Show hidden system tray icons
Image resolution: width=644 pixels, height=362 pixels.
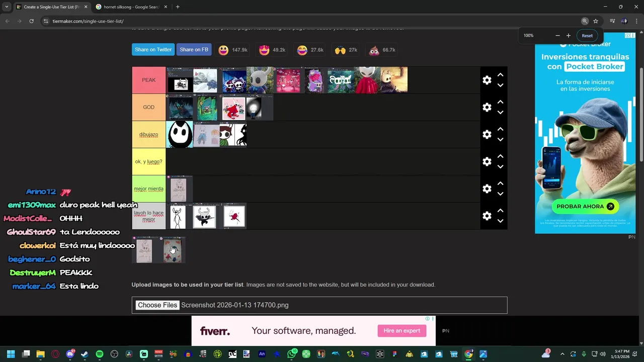click(562, 354)
